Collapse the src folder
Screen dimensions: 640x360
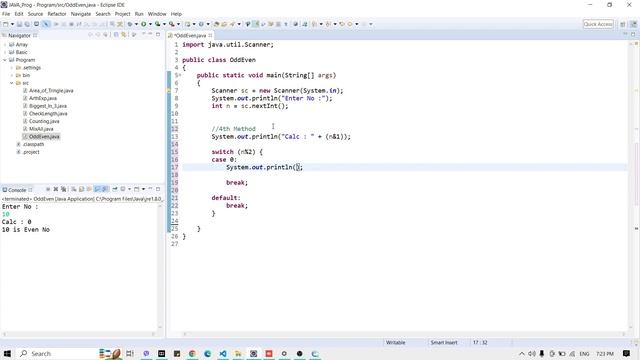[x=12, y=83]
